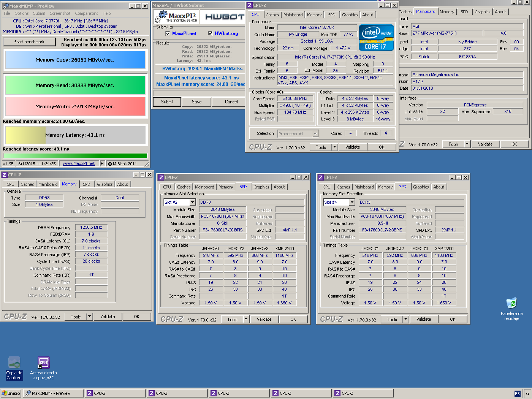Click the Part Number field in Slot #2 window
This screenshot has width=532, height=399.
coord(223,230)
